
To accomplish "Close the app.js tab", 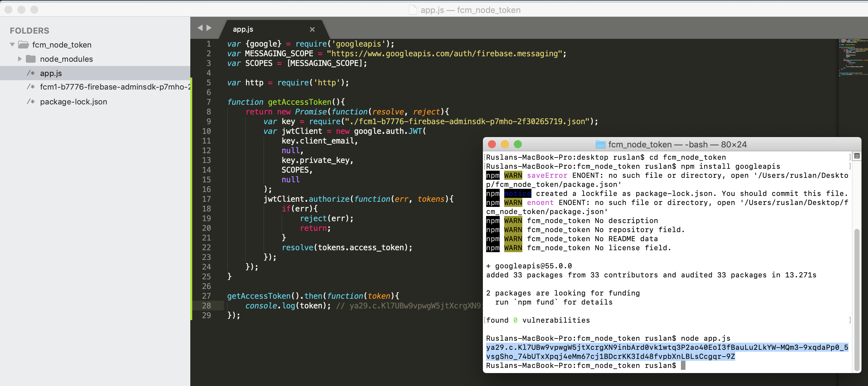I will (312, 29).
